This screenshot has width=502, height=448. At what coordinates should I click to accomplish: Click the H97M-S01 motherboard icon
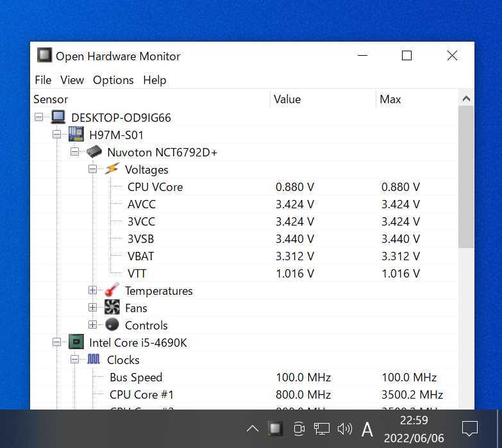76,135
